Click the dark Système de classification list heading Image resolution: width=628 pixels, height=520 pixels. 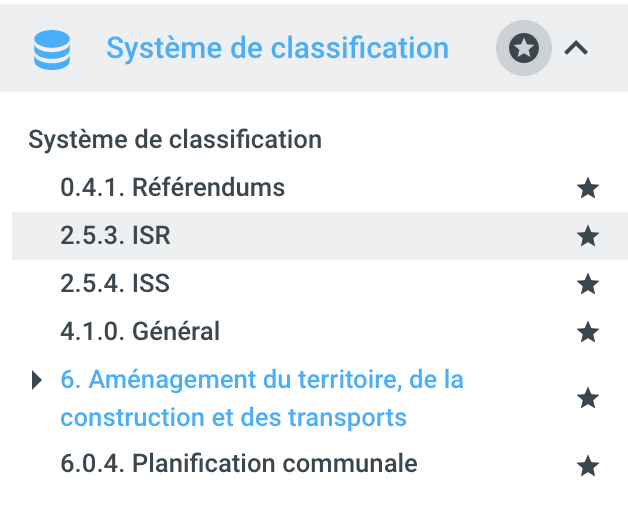(175, 139)
